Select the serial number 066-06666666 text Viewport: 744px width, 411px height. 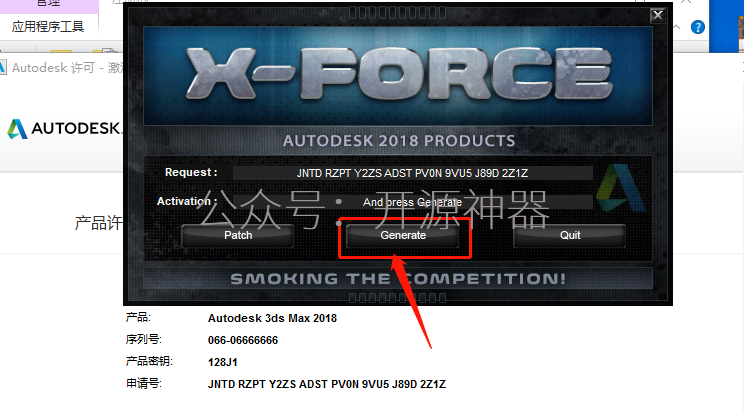242,340
